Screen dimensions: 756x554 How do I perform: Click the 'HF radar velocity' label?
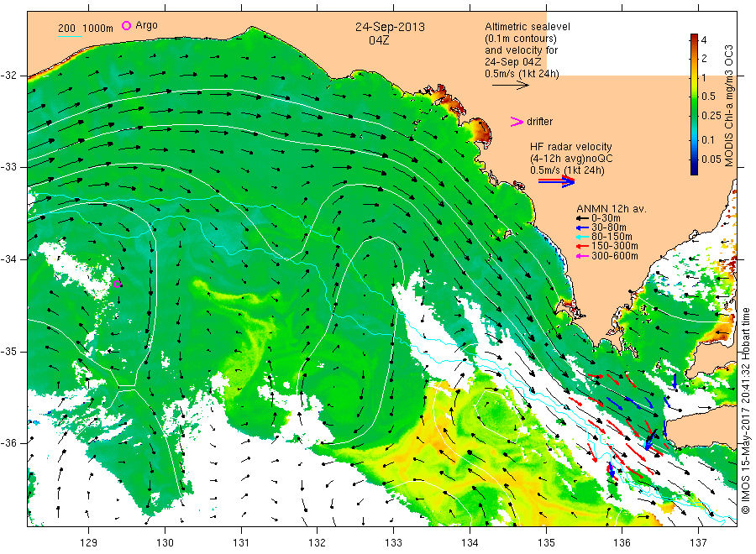[571, 146]
